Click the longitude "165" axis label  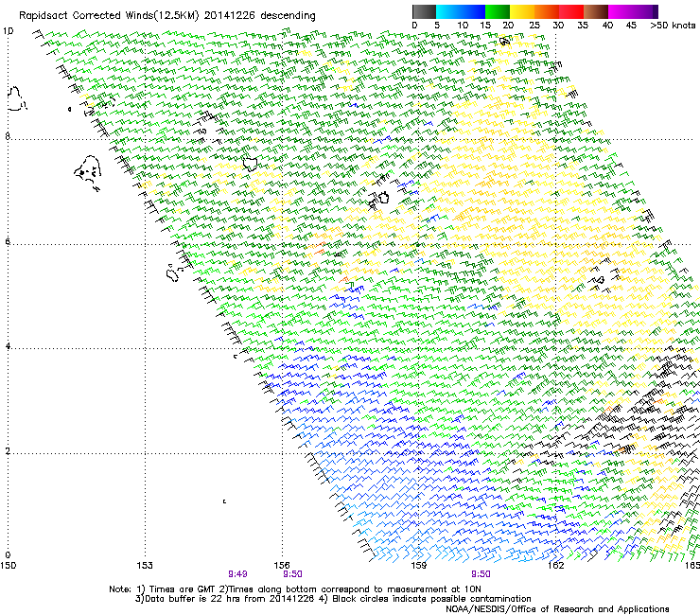coord(692,566)
